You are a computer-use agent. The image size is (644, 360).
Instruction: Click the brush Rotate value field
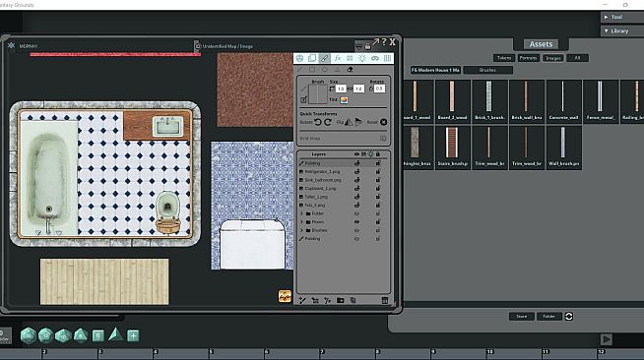(379, 89)
